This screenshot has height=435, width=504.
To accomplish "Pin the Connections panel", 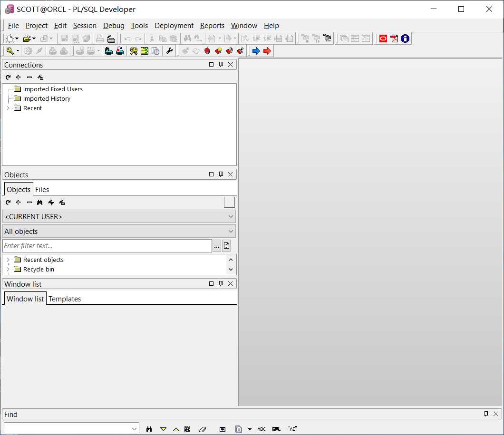I will (221, 64).
